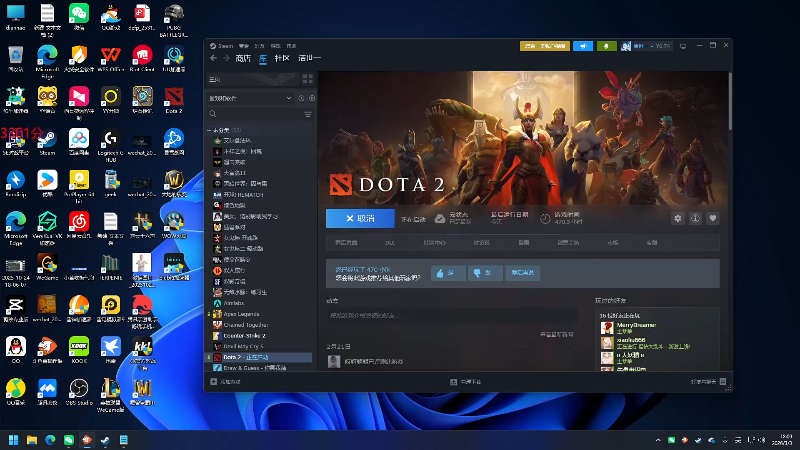
Task: Open the OBS Studio desktop icon
Action: coord(79,392)
